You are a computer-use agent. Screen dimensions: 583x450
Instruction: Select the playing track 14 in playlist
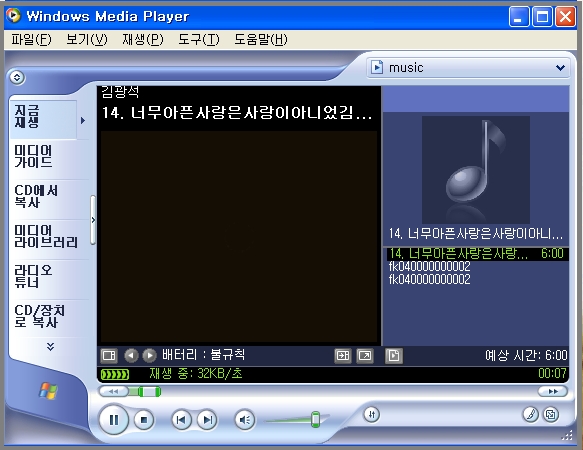[x=477, y=254]
